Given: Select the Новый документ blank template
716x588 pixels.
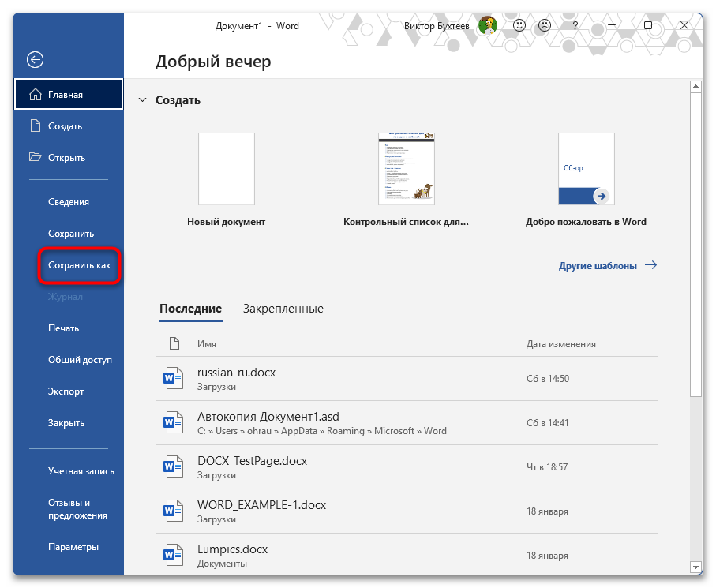Looking at the screenshot, I should point(226,169).
